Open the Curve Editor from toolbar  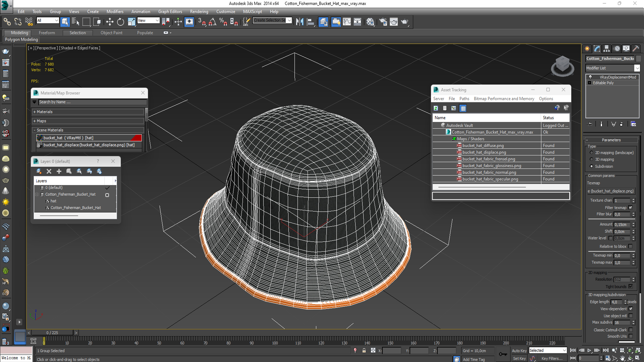[347, 22]
